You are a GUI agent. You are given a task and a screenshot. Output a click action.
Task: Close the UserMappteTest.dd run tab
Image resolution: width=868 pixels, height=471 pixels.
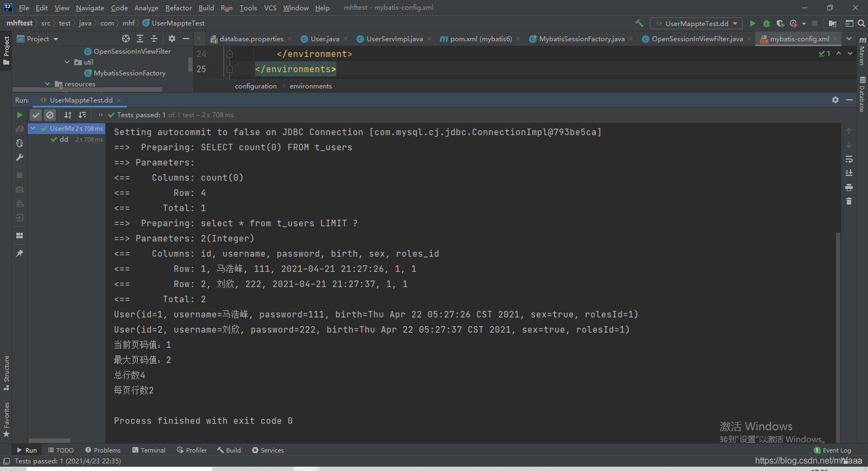[x=119, y=100]
